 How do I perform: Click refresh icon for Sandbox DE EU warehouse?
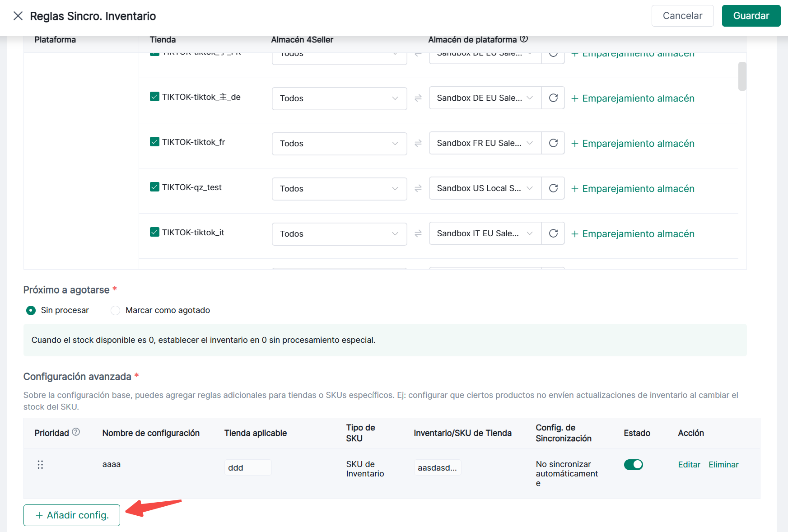point(553,98)
